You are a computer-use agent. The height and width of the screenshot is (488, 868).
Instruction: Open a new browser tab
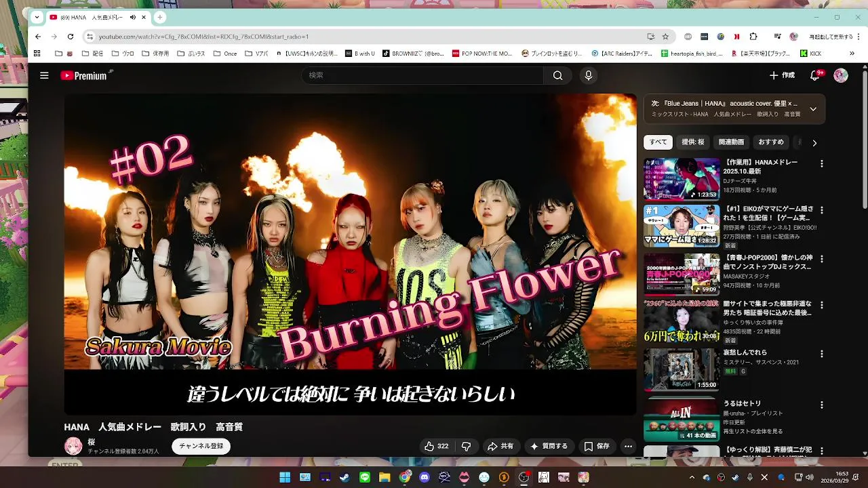[x=160, y=17]
